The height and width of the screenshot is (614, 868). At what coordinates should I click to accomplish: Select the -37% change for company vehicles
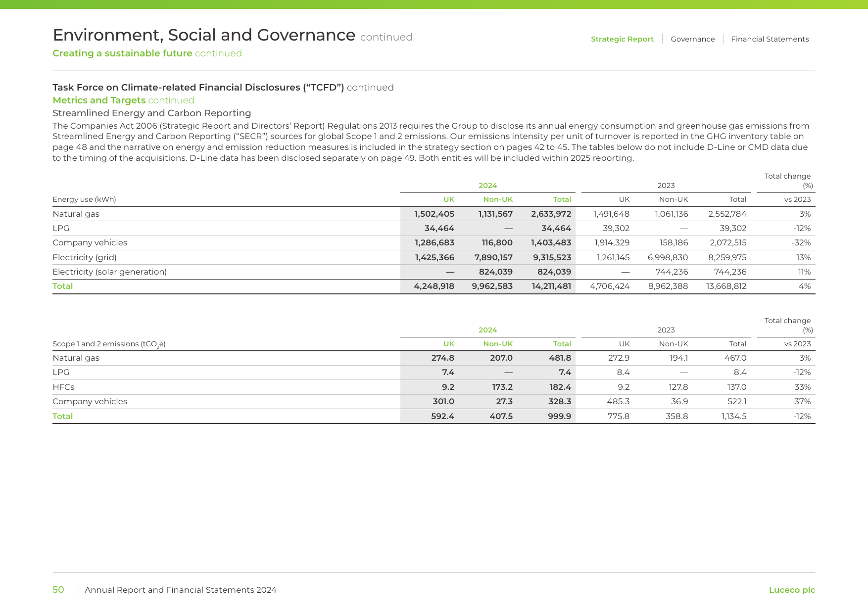(801, 401)
